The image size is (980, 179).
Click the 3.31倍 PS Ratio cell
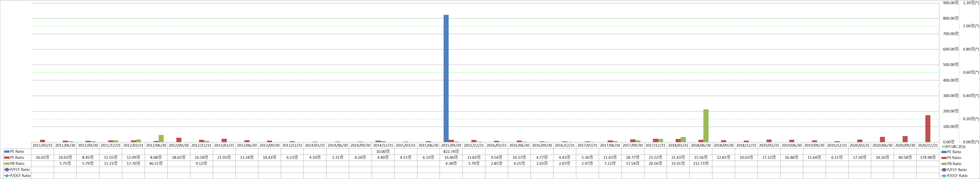pos(338,158)
